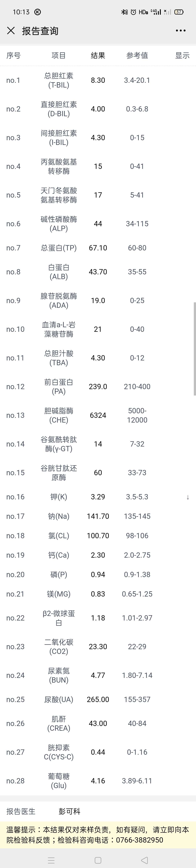Open the more options (•••) menu
The width and height of the screenshot is (196, 868).
pyautogui.click(x=181, y=30)
